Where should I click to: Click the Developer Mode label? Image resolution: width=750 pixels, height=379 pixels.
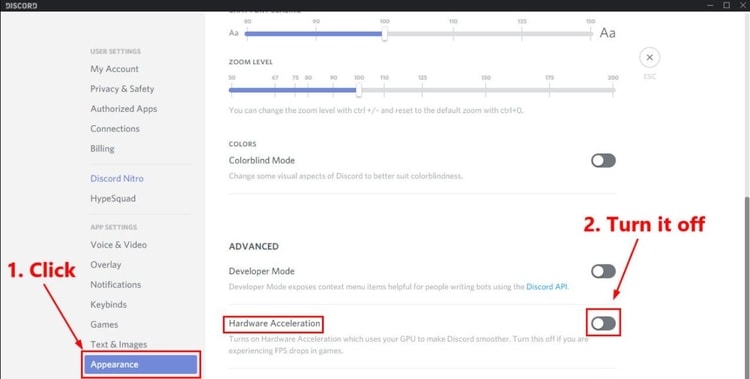point(262,271)
